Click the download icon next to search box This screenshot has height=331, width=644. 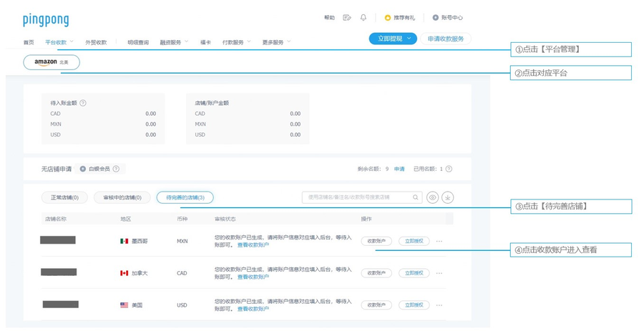pyautogui.click(x=447, y=197)
